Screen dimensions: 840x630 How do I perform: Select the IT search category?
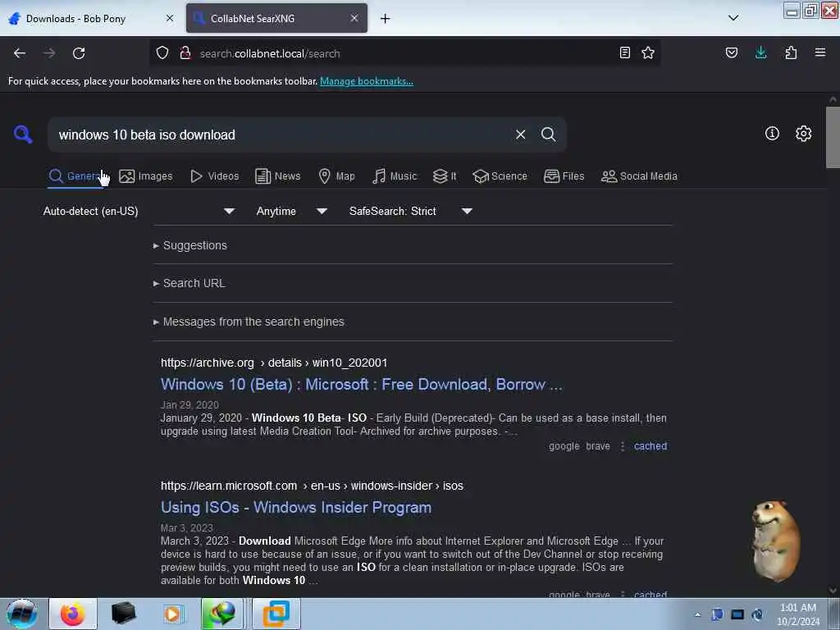(x=445, y=176)
